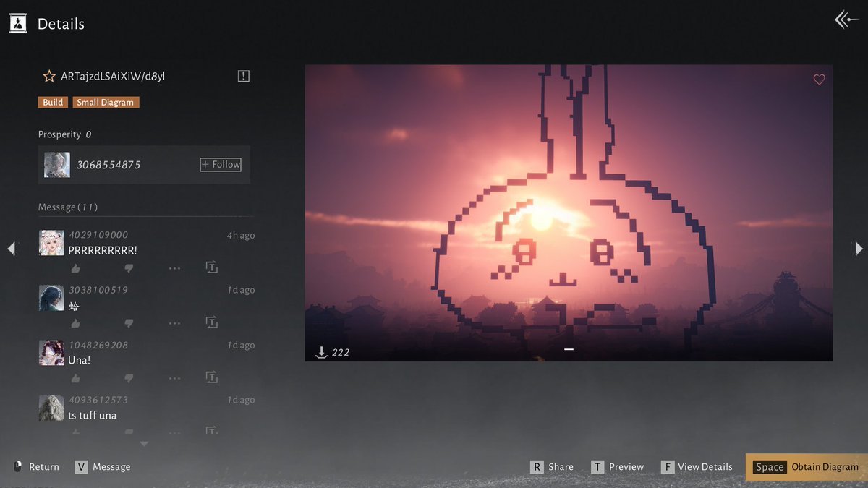The image size is (868, 488).
Task: Click the download count 222 icon
Action: point(322,352)
